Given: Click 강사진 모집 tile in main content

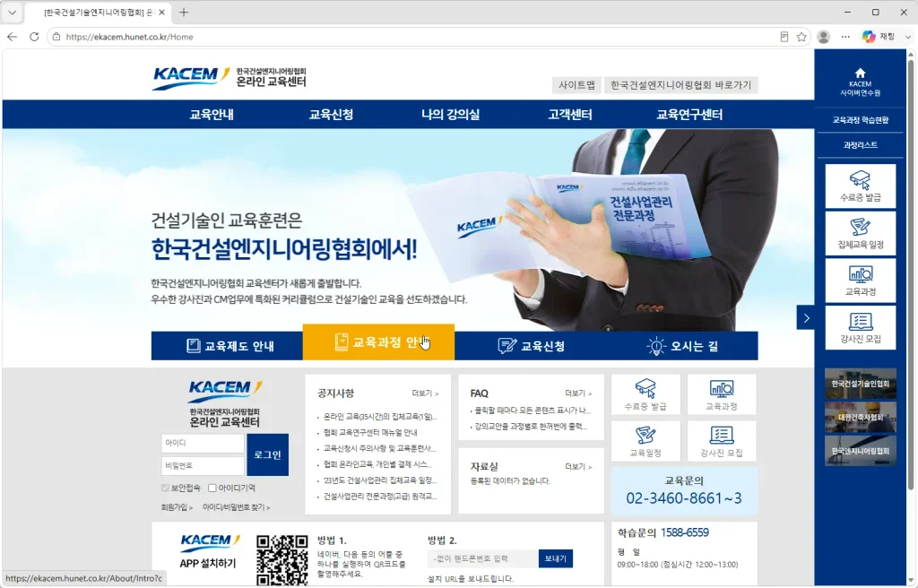Looking at the screenshot, I should click(x=722, y=441).
